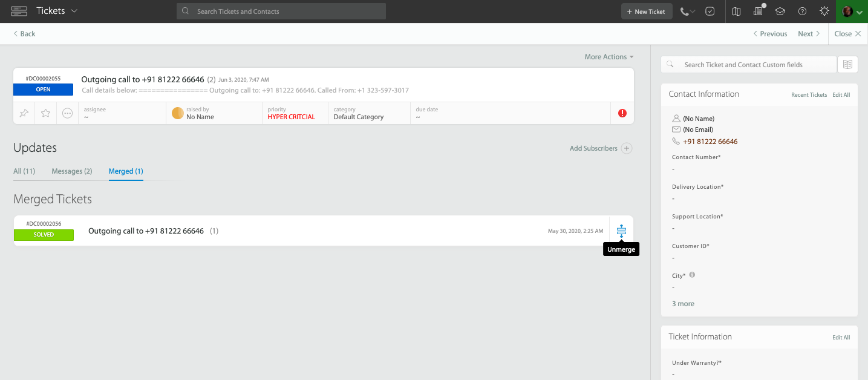The image size is (868, 380).
Task: Open the app switcher stack icon
Action: tap(19, 11)
